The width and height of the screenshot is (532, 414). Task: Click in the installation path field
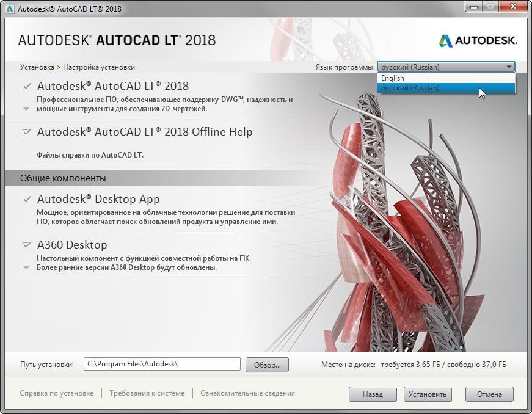[162, 364]
